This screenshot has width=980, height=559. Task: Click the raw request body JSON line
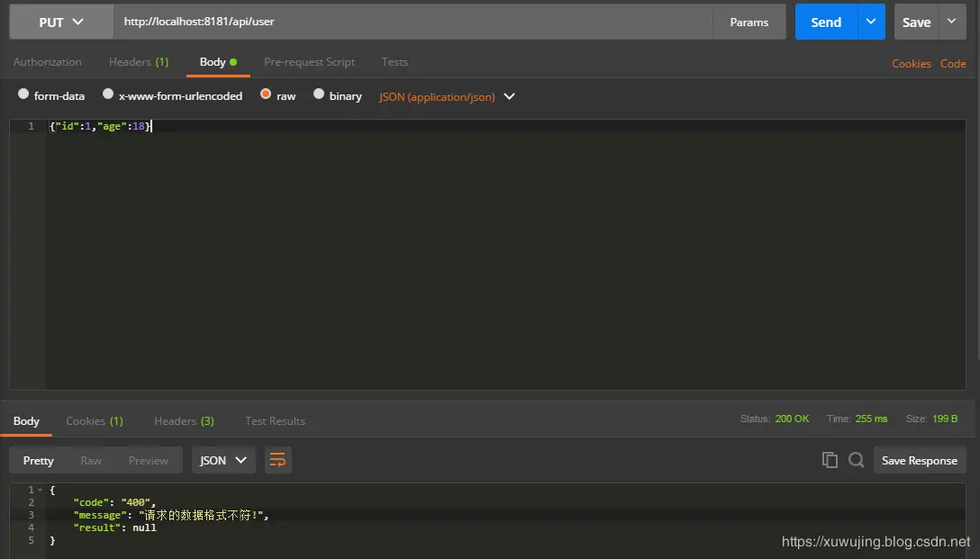100,126
